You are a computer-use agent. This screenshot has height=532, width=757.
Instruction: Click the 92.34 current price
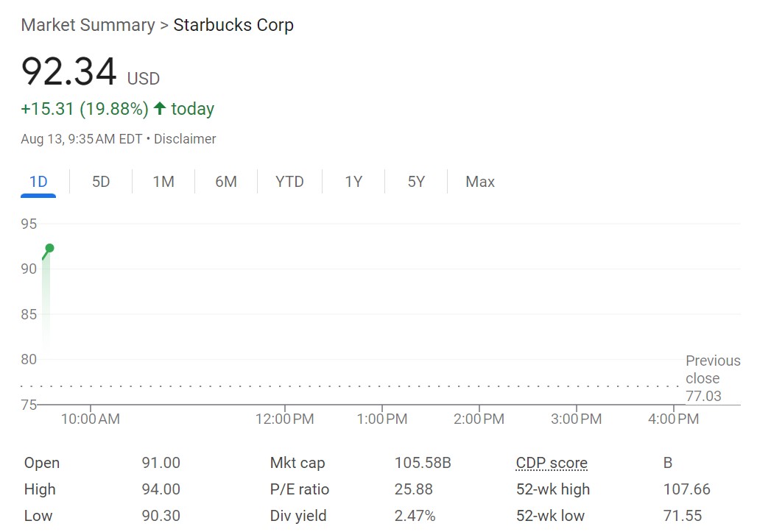[69, 72]
